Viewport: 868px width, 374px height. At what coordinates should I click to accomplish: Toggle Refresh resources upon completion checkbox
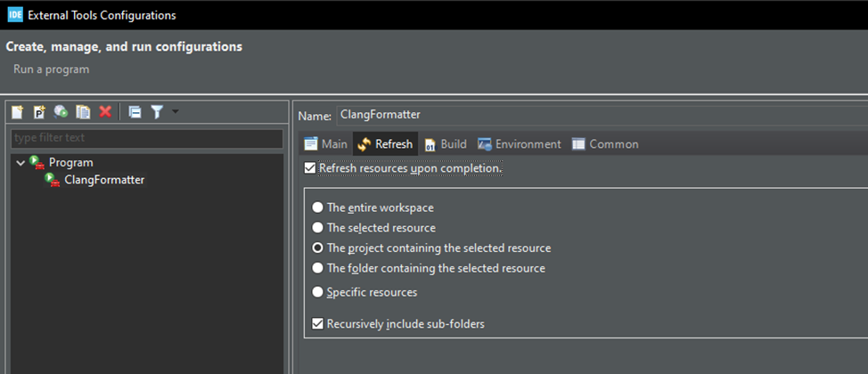(310, 168)
